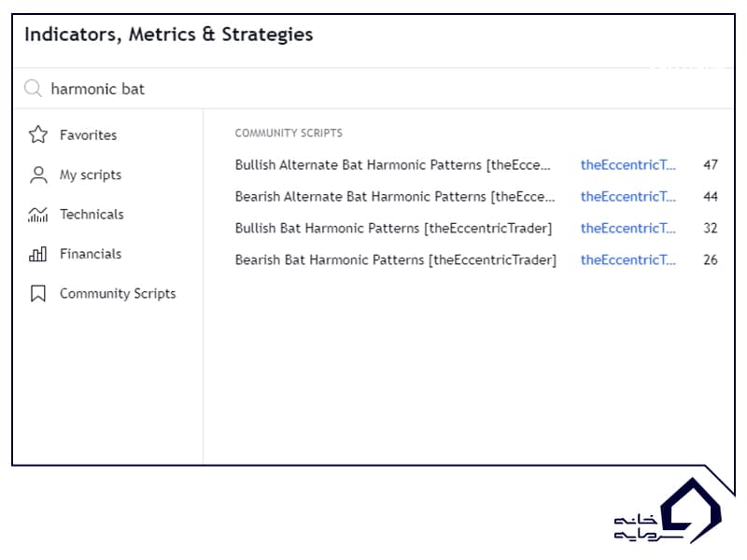Click the 47 likes count

tap(711, 165)
